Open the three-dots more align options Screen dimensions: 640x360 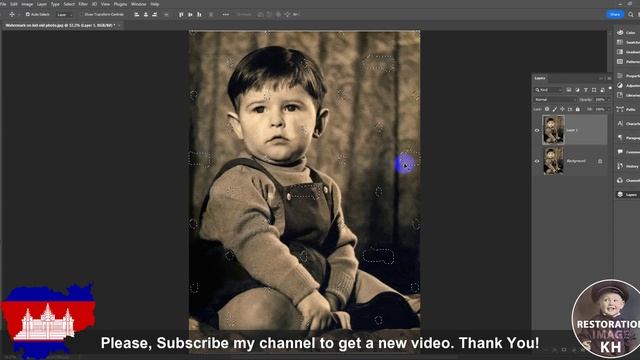tap(226, 14)
